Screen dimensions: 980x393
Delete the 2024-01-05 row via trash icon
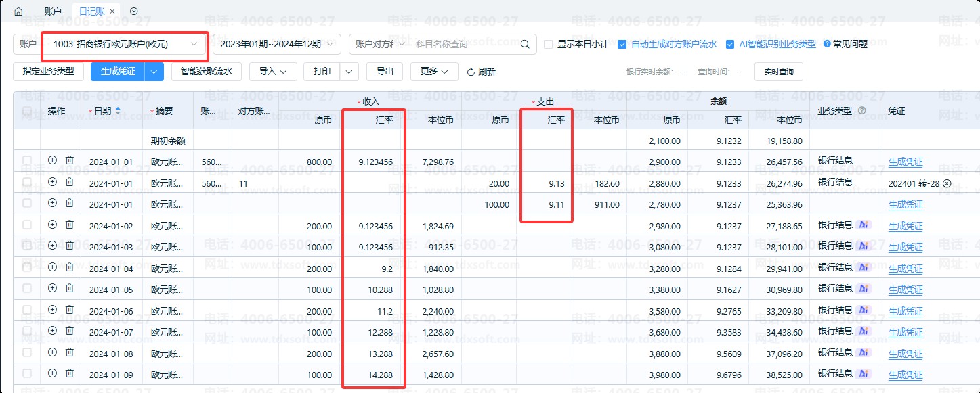(69, 288)
